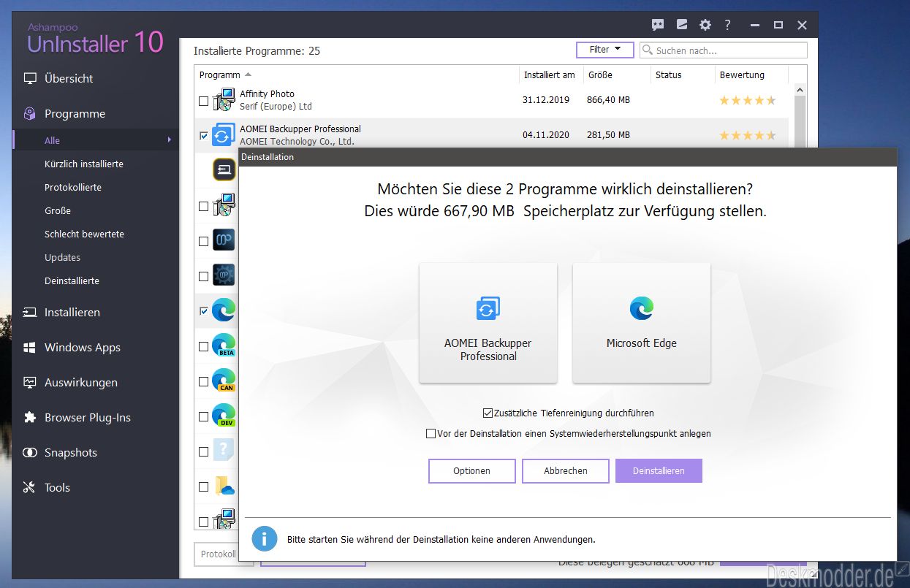
Task: Select the AOMEI Backupper Professional tile in the dialog
Action: 488,323
